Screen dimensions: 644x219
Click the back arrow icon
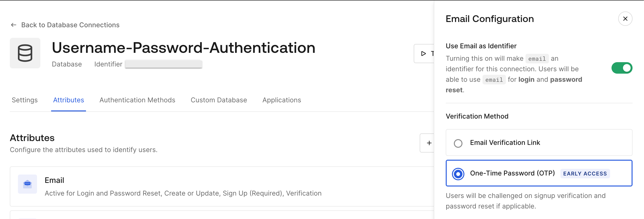point(13,25)
